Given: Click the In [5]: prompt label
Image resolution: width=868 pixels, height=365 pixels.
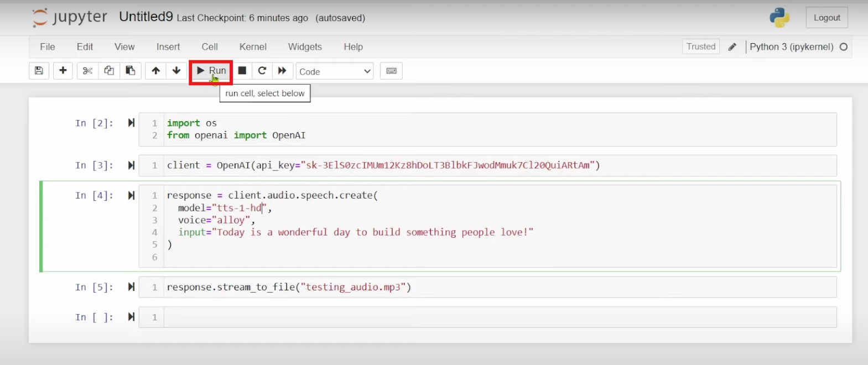Looking at the screenshot, I should coord(94,287).
